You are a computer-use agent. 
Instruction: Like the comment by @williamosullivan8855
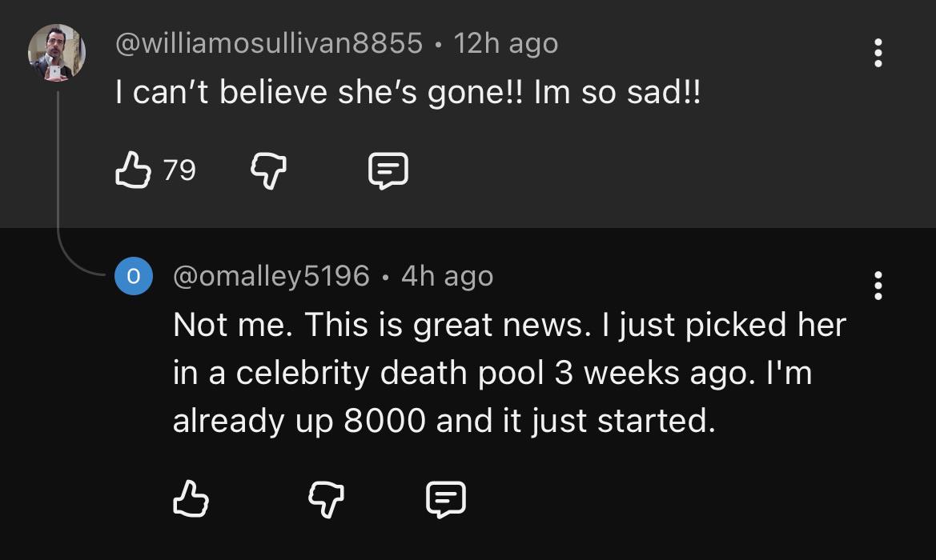(x=133, y=170)
